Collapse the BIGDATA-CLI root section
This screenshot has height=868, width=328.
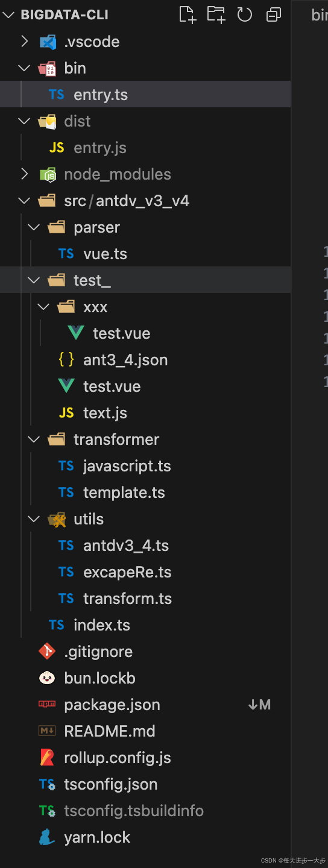point(8,14)
